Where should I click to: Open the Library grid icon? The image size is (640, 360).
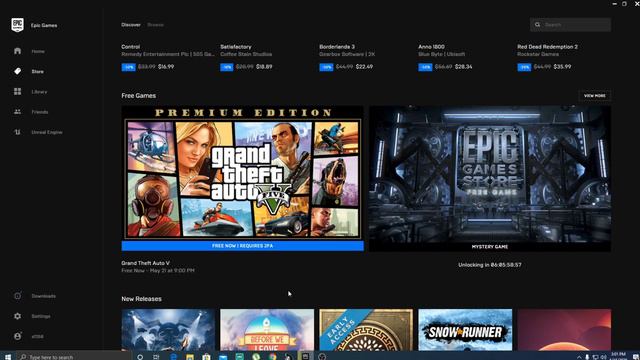point(17,91)
